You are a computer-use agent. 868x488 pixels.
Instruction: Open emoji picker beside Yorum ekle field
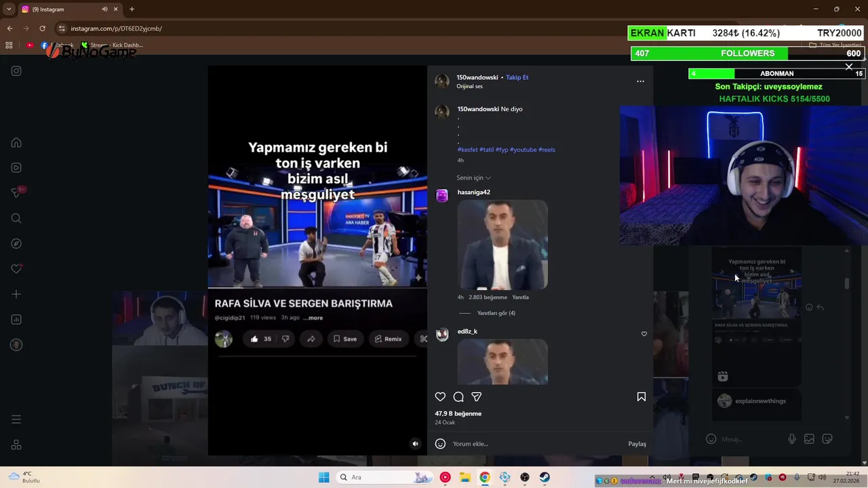(440, 444)
